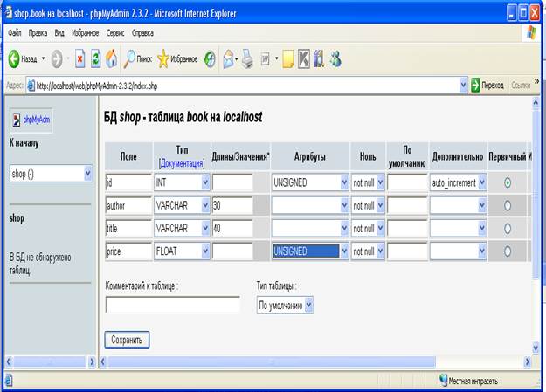Click the yellow note icon in toolbar
This screenshot has width=546, height=392.
coord(288,58)
